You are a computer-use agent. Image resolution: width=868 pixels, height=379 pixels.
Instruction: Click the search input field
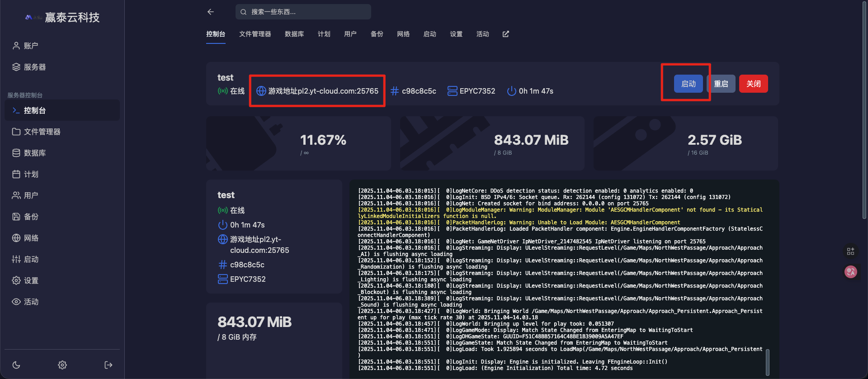click(x=303, y=12)
